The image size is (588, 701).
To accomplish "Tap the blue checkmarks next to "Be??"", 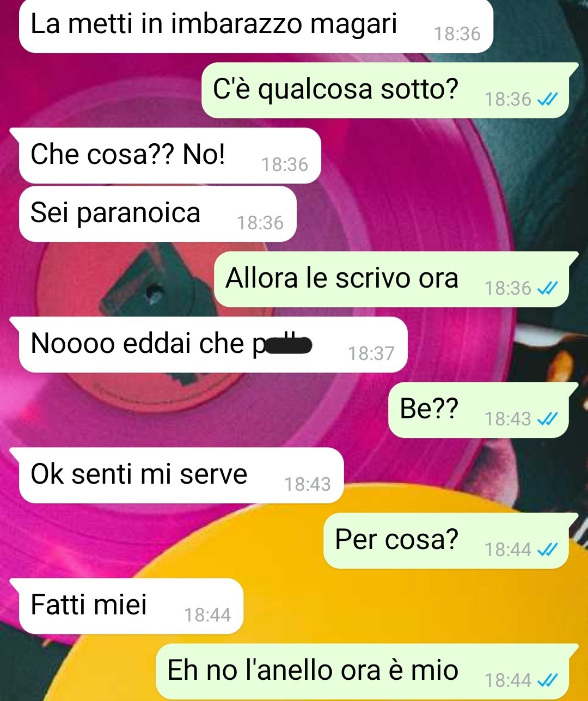I will pos(547,418).
